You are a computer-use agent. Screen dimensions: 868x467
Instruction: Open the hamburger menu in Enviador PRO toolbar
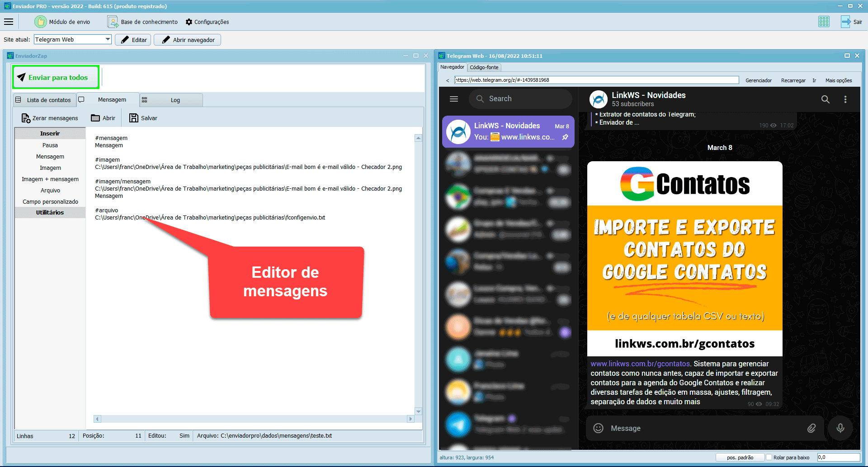[x=9, y=22]
